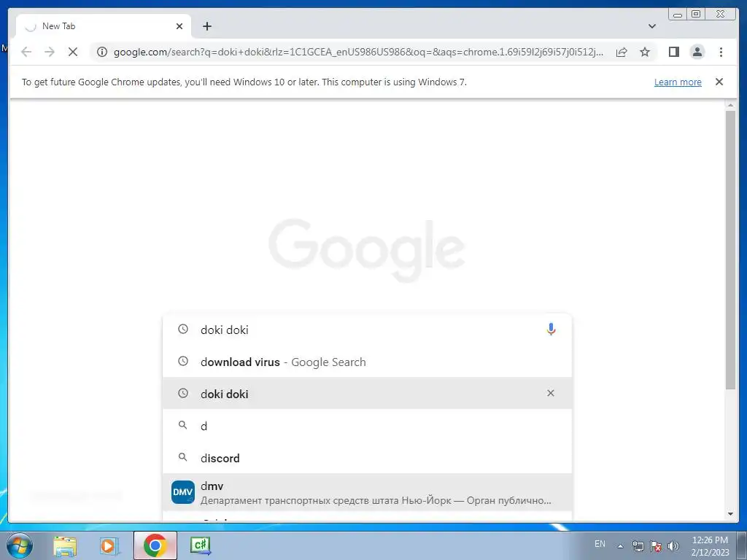Click the EN language indicator

click(600, 544)
